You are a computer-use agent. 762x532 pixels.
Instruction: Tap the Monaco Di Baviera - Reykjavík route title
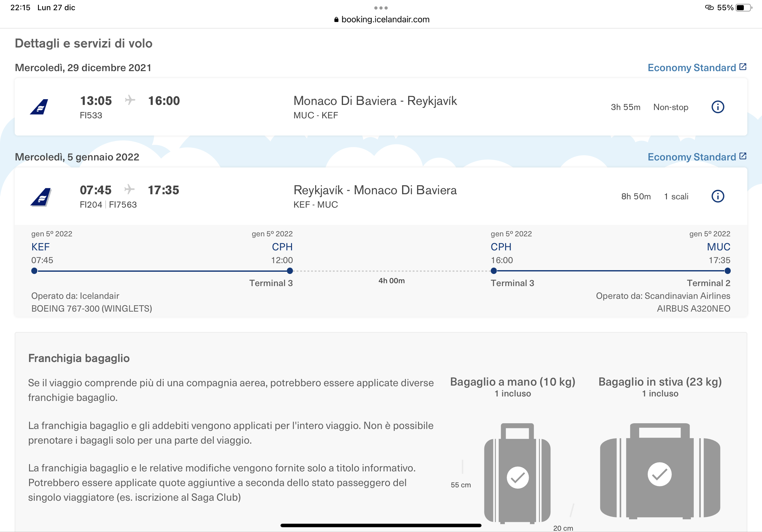[375, 101]
